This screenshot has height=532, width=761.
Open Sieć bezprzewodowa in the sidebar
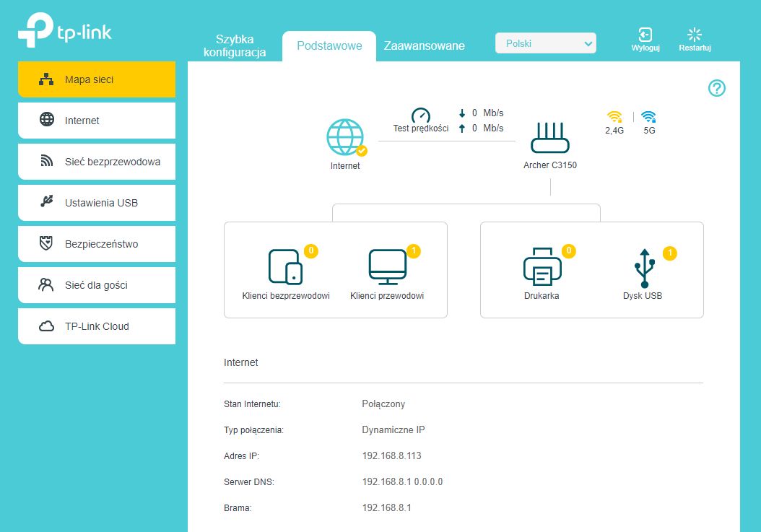97,162
